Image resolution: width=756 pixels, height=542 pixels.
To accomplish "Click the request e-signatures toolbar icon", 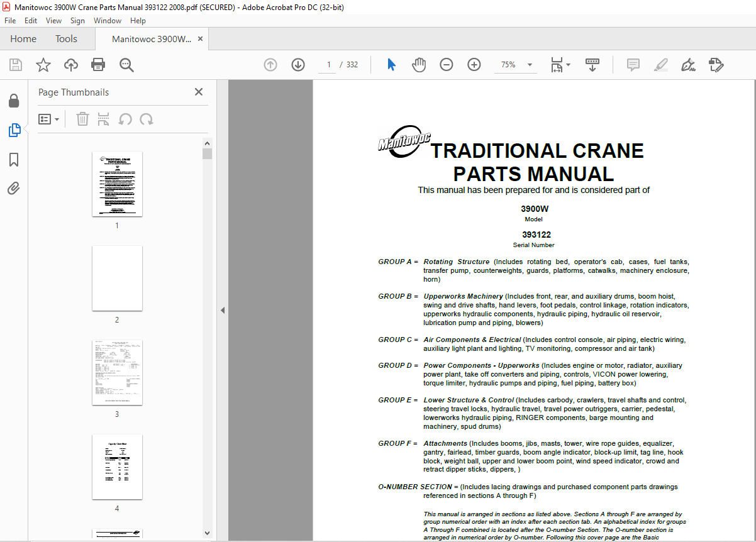I will tap(716, 65).
